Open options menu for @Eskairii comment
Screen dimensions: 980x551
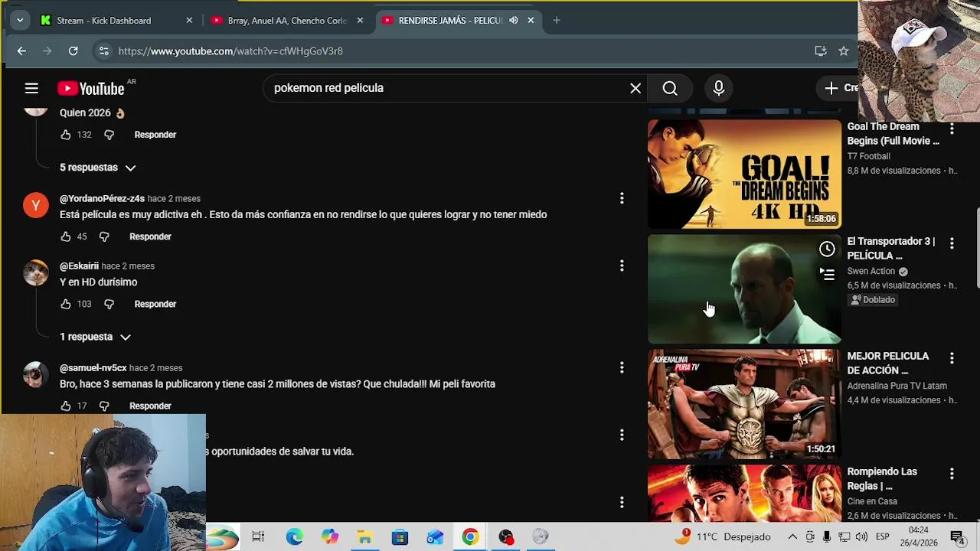(622, 266)
